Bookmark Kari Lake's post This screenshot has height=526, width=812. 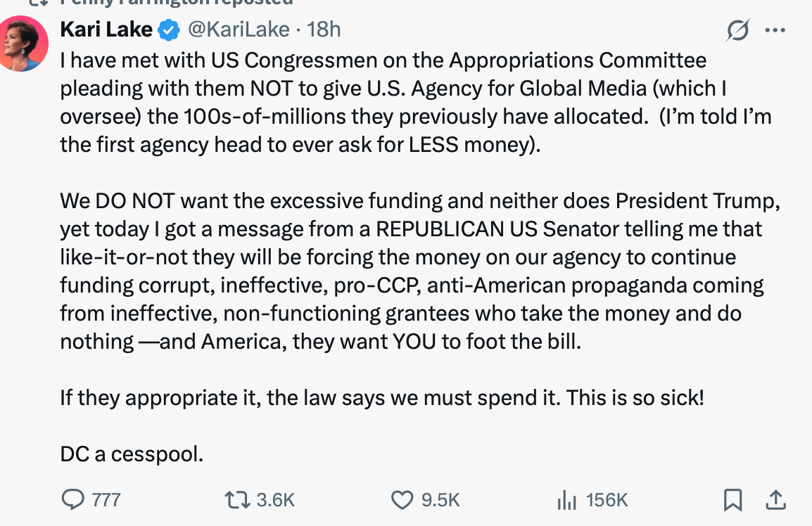[x=732, y=499]
